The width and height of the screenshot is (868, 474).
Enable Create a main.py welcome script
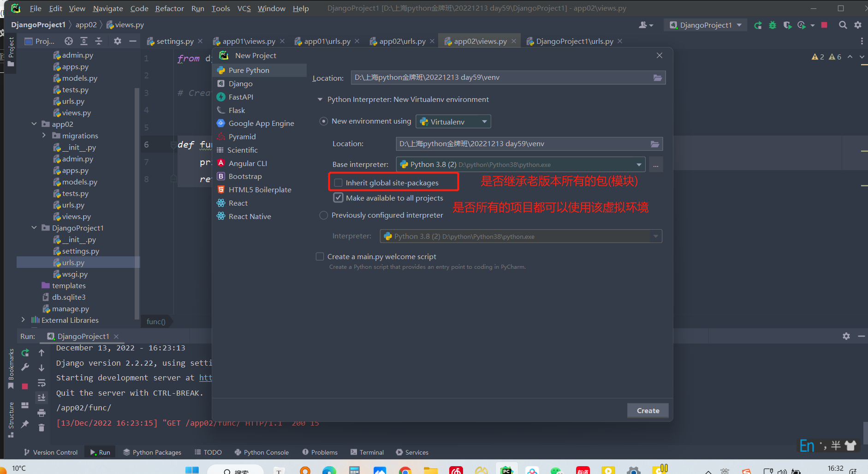click(320, 256)
